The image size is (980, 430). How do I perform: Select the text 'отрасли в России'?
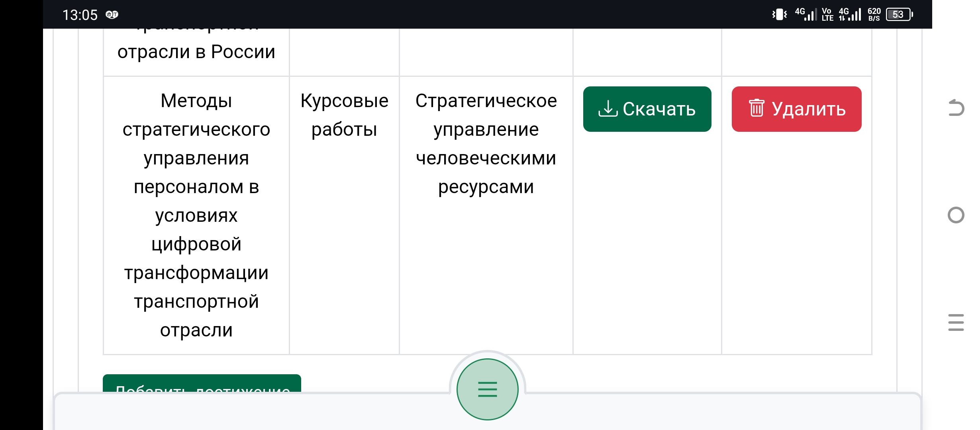pos(196,52)
